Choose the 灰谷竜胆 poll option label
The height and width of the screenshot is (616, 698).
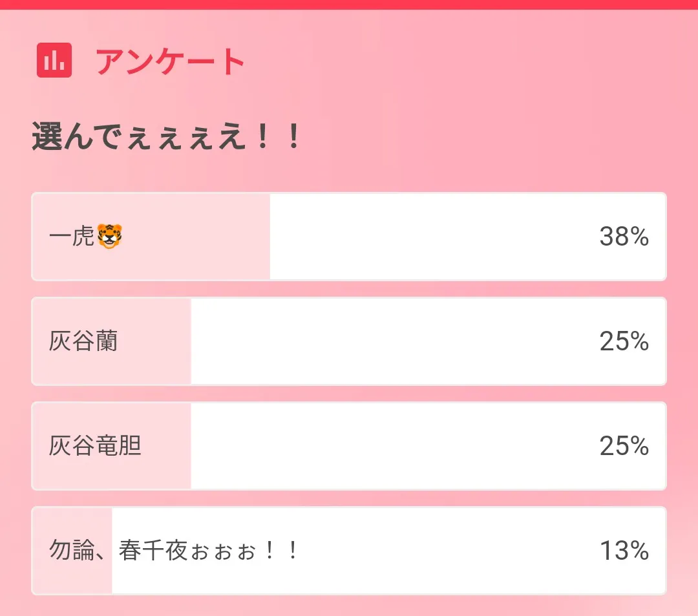(x=95, y=446)
